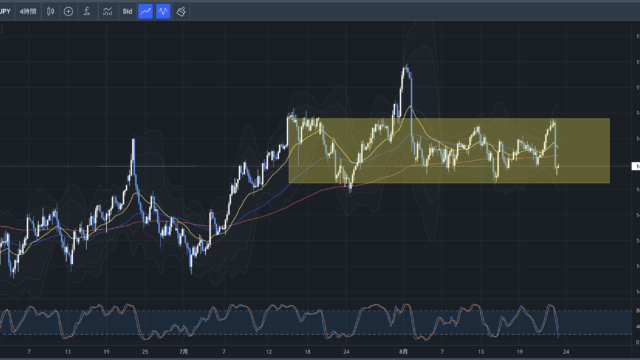Open the chart-with-bars template icon
Image resolution: width=640 pixels, height=360 pixels.
(x=107, y=11)
